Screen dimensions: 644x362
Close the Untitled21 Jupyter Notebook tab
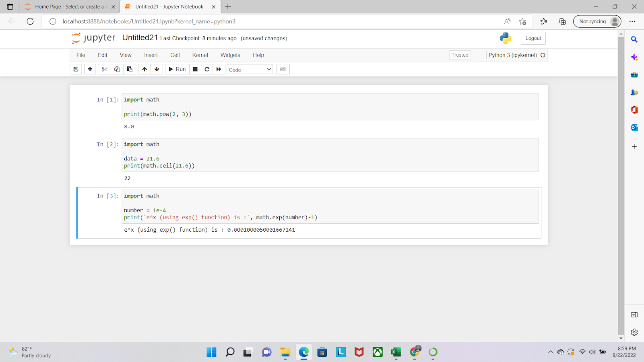tap(214, 7)
